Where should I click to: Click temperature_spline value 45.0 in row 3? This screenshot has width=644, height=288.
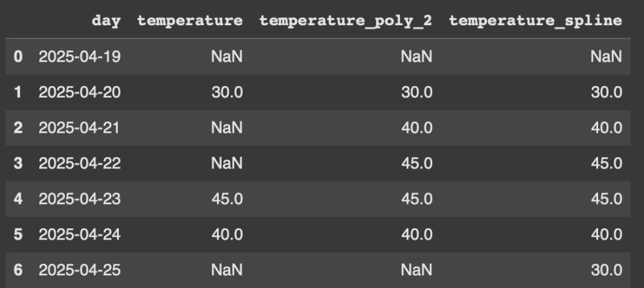pos(607,163)
